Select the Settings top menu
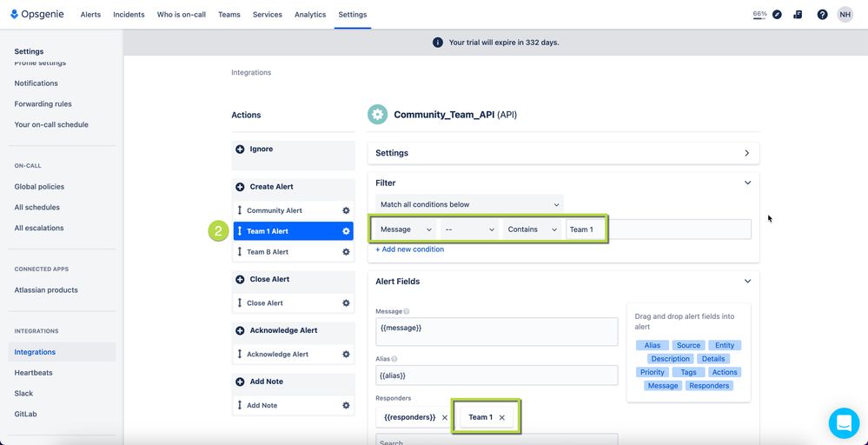The height and width of the screenshot is (445, 868). pos(353,15)
